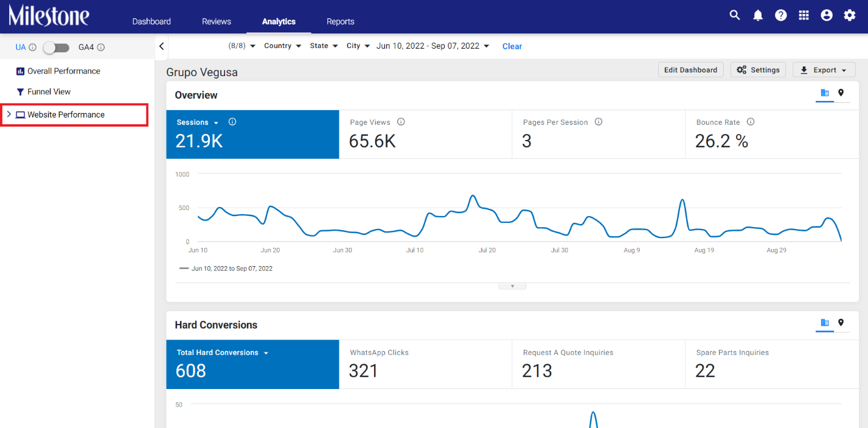
Task: Open the user account profile icon
Action: click(x=827, y=16)
